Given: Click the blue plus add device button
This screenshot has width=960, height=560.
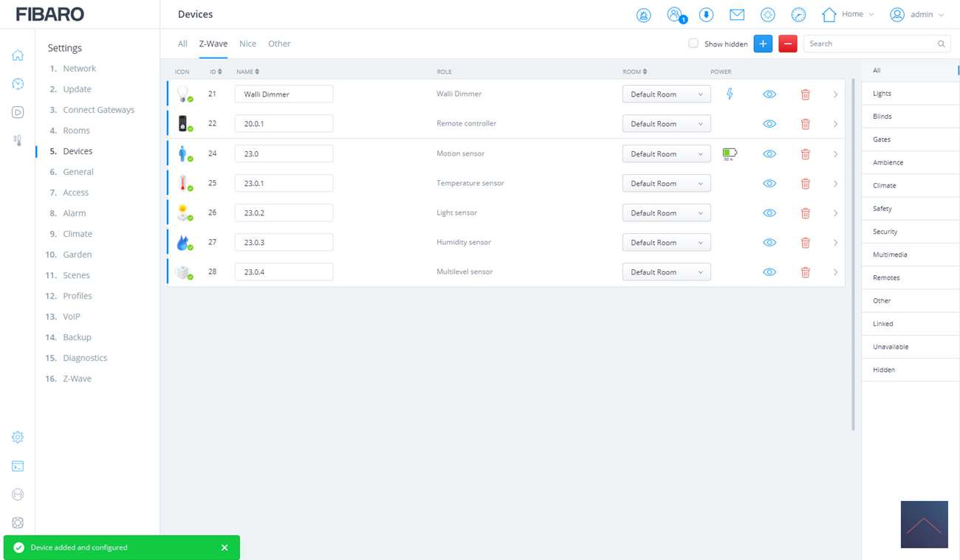Looking at the screenshot, I should 763,44.
